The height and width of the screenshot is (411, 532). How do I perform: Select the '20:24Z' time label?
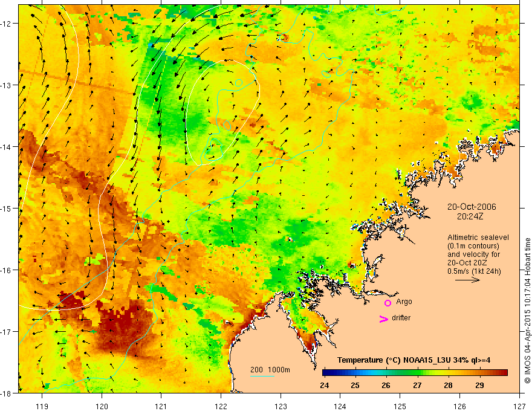pyautogui.click(x=470, y=216)
